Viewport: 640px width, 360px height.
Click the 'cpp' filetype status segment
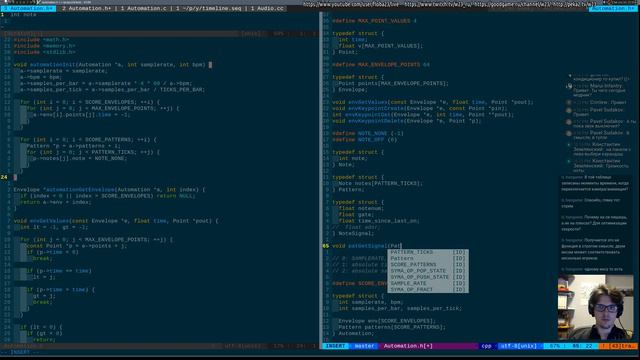pyautogui.click(x=486, y=346)
